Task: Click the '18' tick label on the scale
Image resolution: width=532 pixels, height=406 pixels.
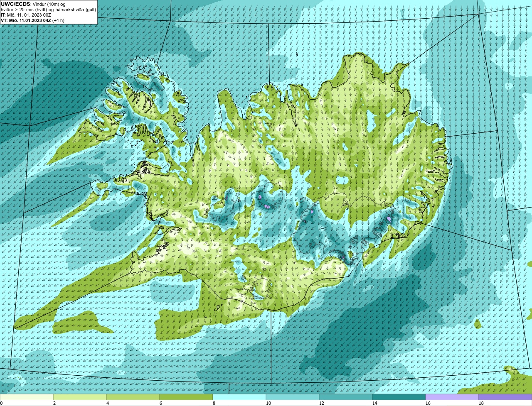Action: tap(481, 403)
